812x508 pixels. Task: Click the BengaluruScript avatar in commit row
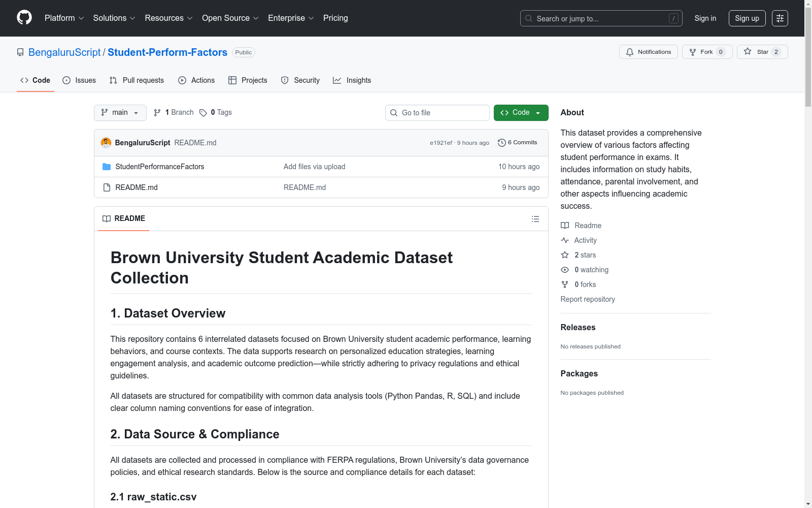click(106, 143)
